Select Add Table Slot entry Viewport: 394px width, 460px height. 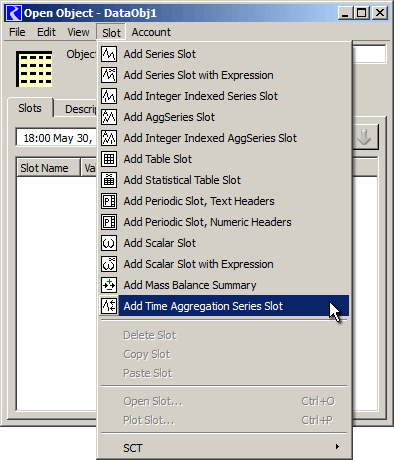pyautogui.click(x=224, y=159)
